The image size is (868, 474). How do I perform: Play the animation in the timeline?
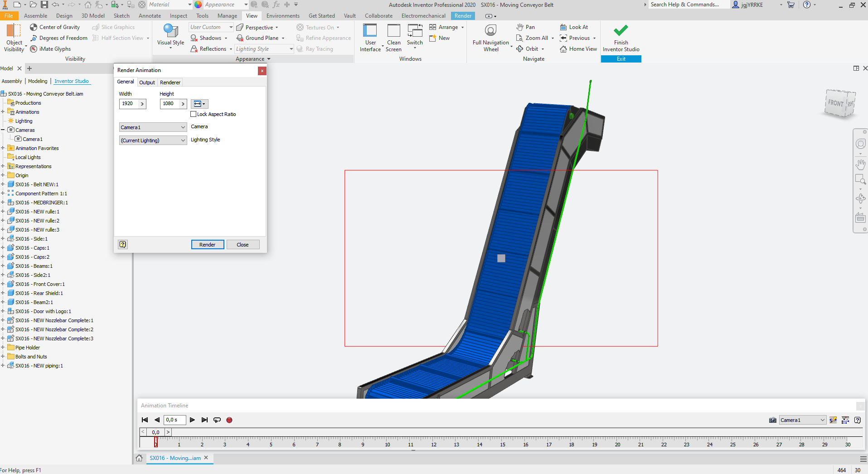pos(192,420)
